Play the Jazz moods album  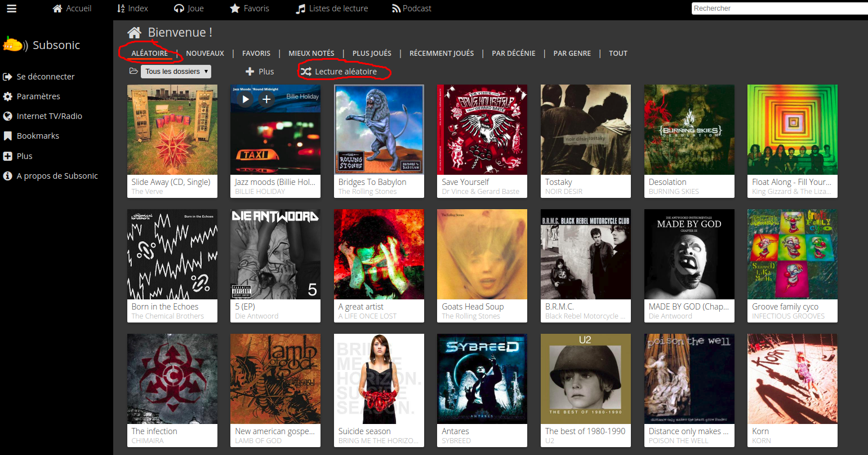pyautogui.click(x=246, y=99)
